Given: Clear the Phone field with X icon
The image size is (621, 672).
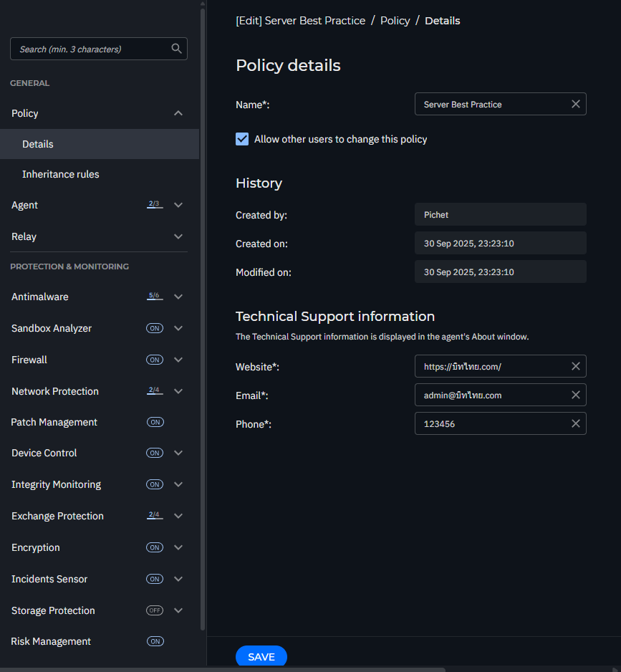Looking at the screenshot, I should point(575,423).
